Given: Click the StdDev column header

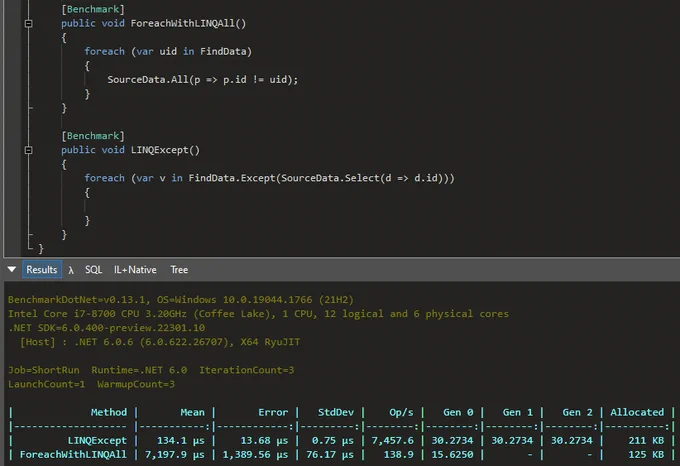Looking at the screenshot, I should [336, 412].
